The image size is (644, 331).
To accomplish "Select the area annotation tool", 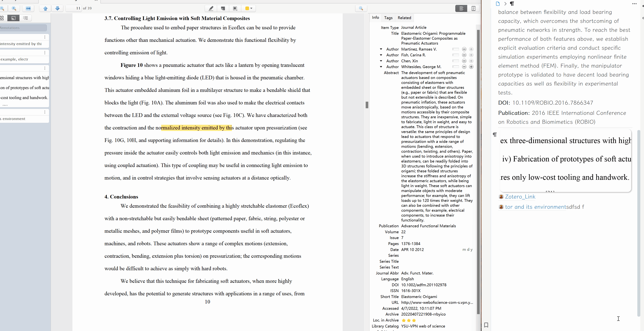I will point(235,8).
